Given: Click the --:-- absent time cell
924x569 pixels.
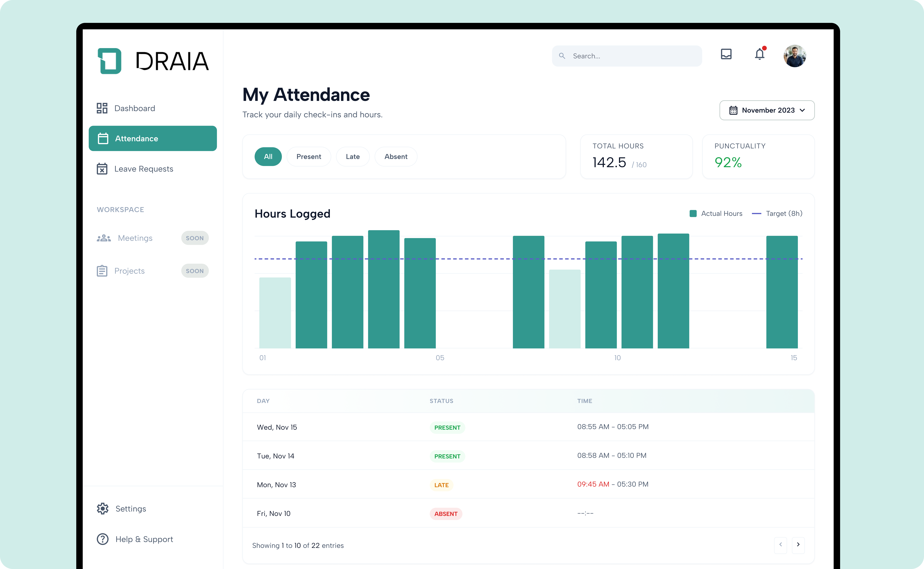Looking at the screenshot, I should point(585,513).
